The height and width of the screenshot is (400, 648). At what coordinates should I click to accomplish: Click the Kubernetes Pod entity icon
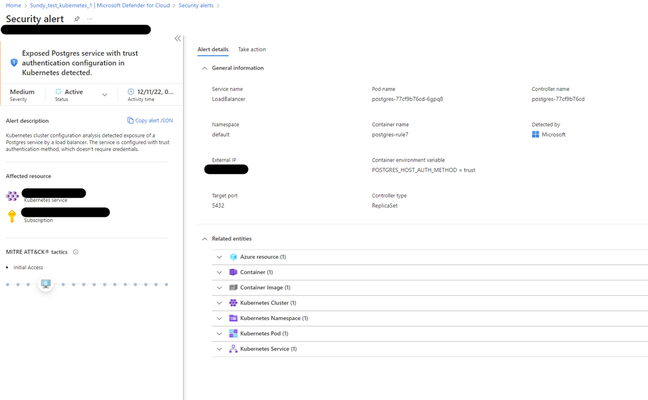coord(233,333)
